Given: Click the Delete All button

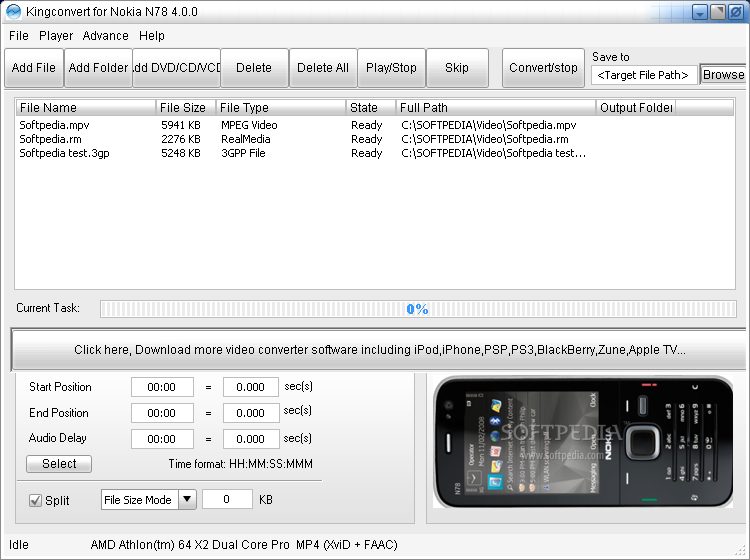Looking at the screenshot, I should (x=323, y=68).
